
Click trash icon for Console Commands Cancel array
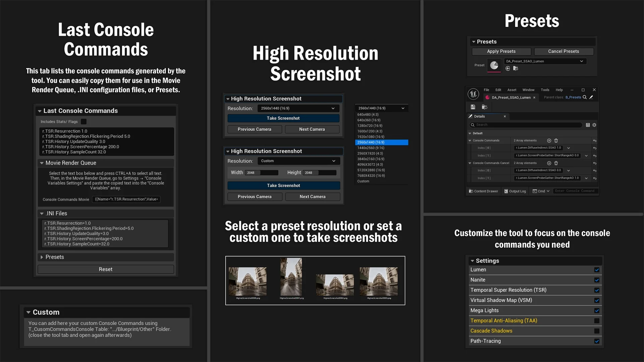click(556, 163)
